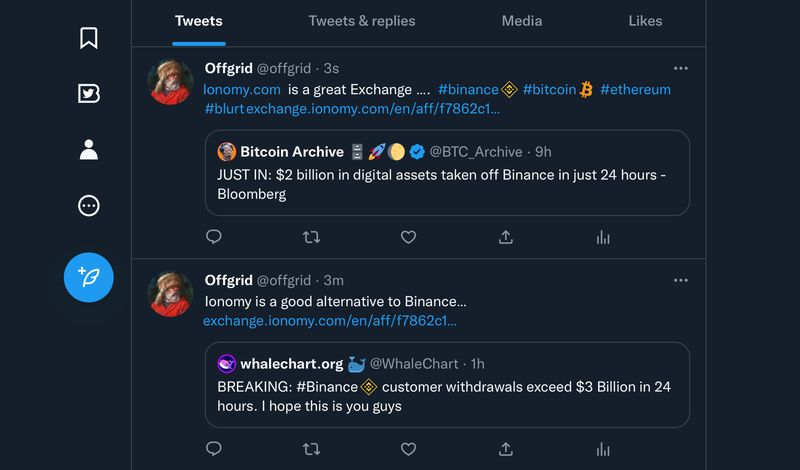The image size is (800, 470).
Task: Like the Ionomy great Exchange tweet
Action: coord(408,237)
